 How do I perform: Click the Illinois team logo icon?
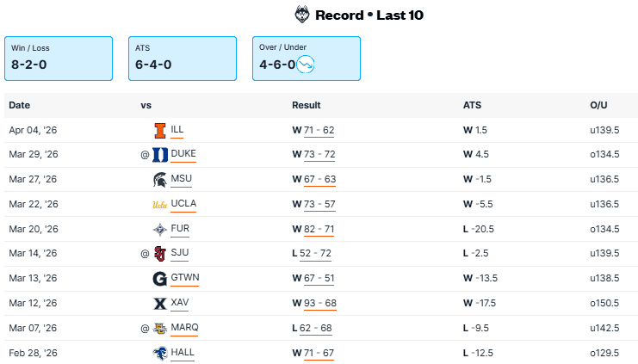tap(159, 130)
